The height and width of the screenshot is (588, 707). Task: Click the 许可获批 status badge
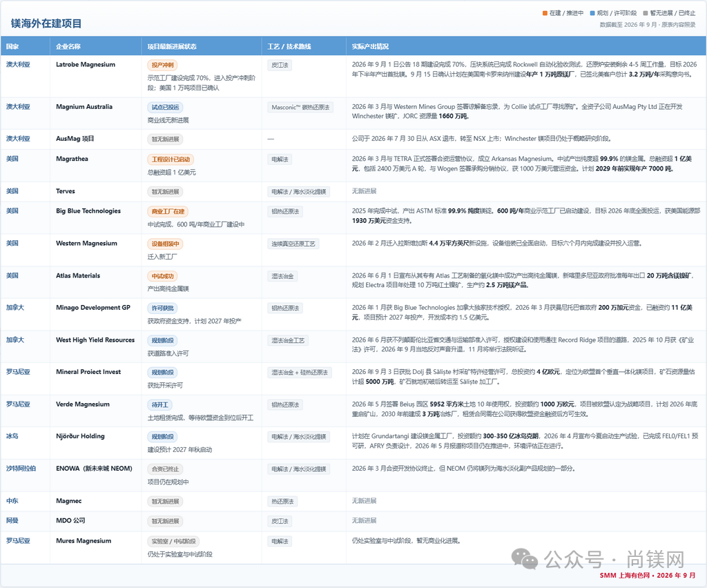(162, 308)
